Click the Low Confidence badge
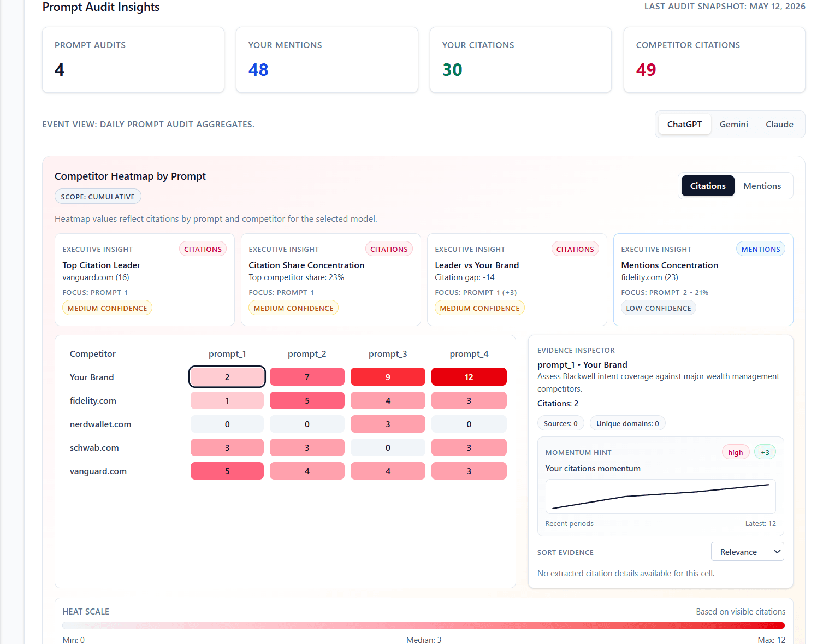Image resolution: width=823 pixels, height=644 pixels. coord(658,308)
